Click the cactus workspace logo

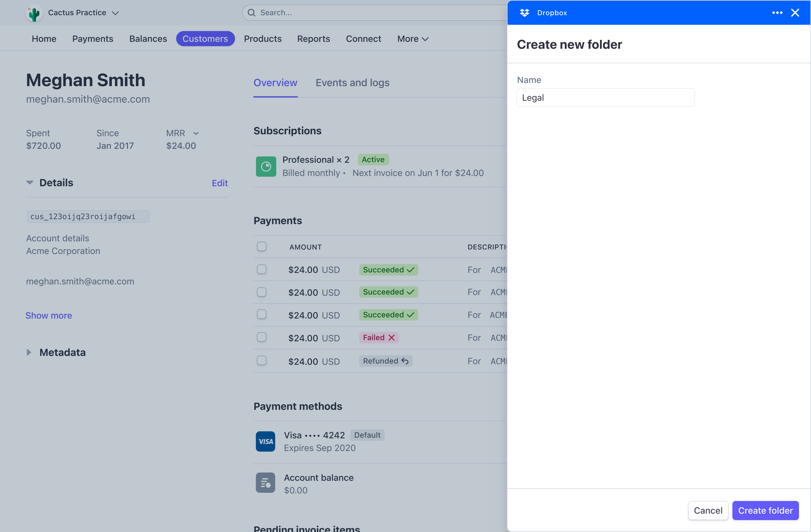click(x=34, y=13)
